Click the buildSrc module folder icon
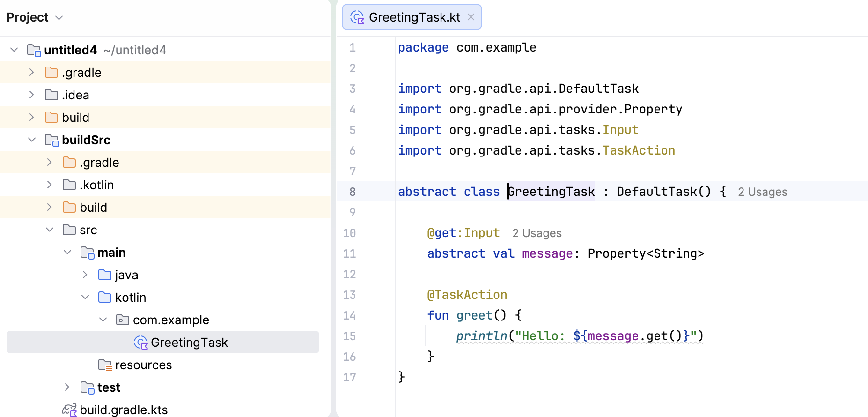The height and width of the screenshot is (417, 868). tap(51, 140)
